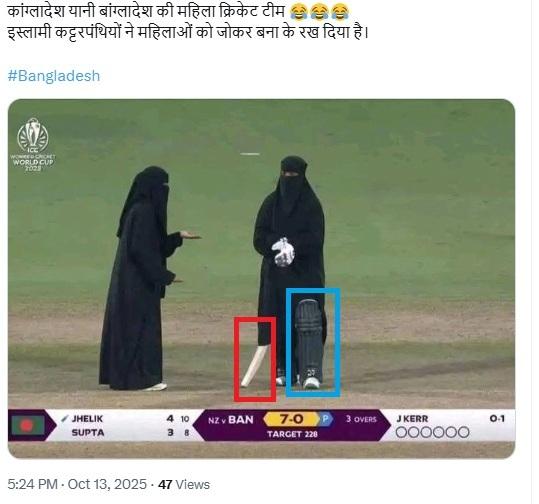The width and height of the screenshot is (539, 504).
Task: Click the first laughing emoji in the tweet
Action: click(299, 12)
